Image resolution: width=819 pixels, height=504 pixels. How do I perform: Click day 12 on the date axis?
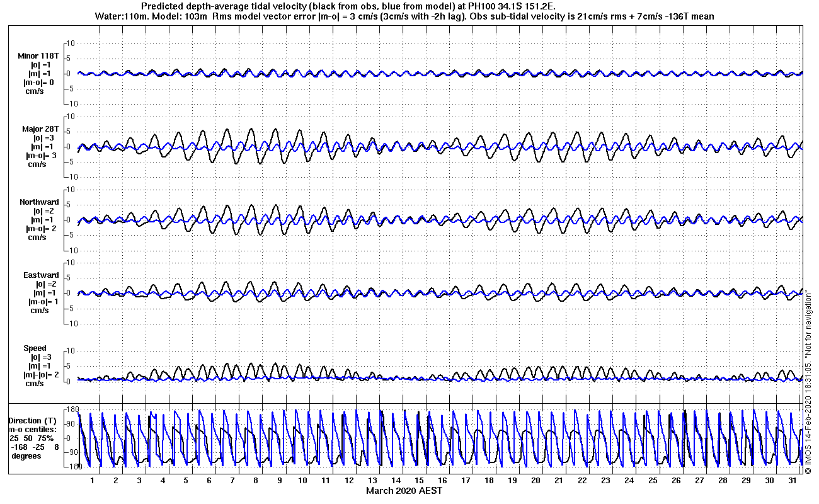(x=349, y=480)
